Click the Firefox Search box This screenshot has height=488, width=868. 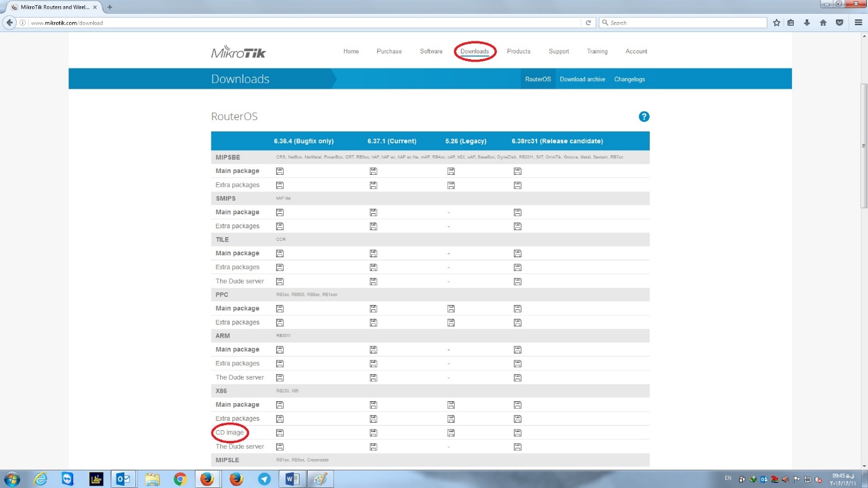click(x=682, y=23)
